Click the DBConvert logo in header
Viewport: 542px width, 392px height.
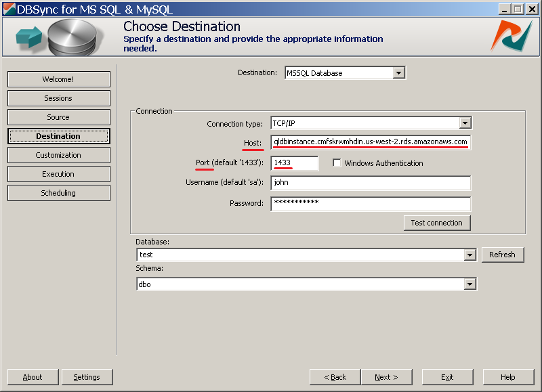coord(512,36)
